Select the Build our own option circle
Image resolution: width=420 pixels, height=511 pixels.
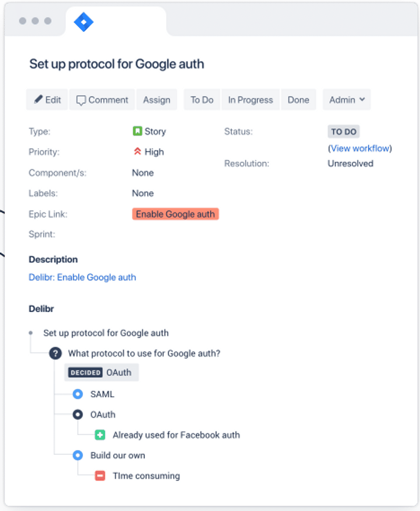point(77,455)
